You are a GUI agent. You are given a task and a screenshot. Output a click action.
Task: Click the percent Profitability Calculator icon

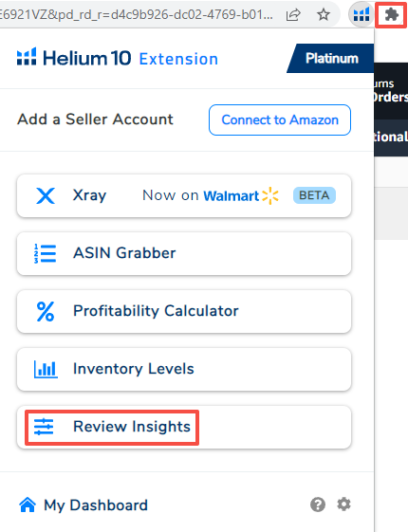[x=46, y=311]
